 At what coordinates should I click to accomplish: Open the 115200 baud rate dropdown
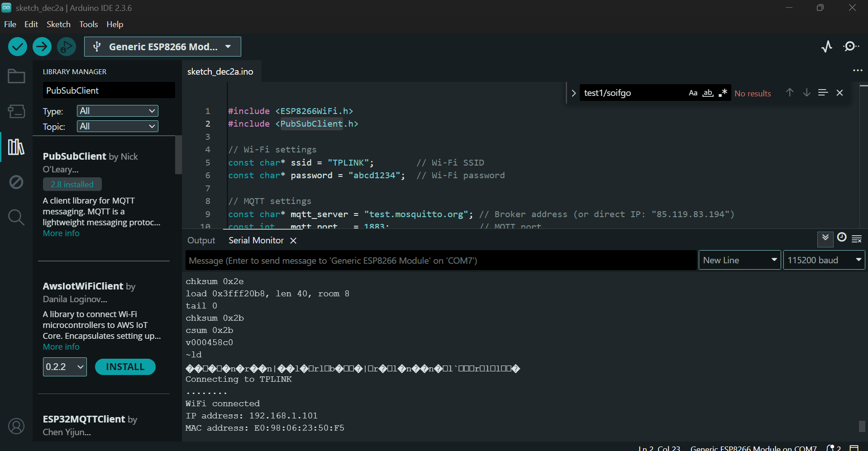pyautogui.click(x=823, y=260)
